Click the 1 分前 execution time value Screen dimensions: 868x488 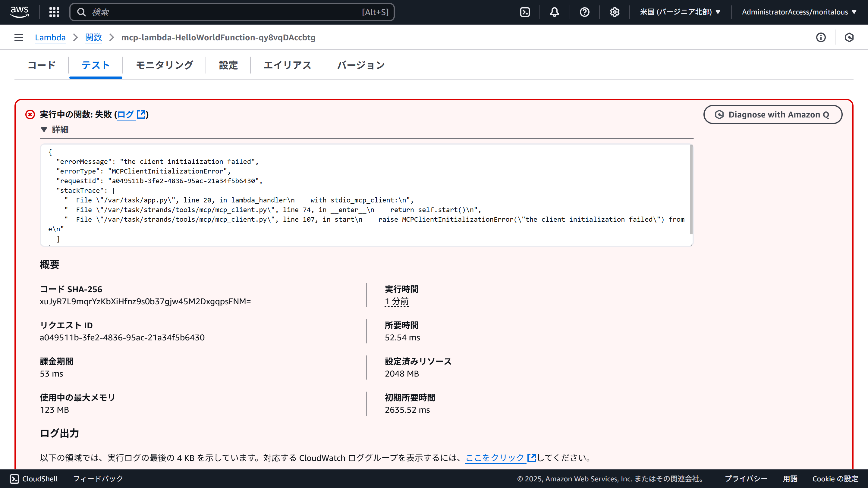(x=397, y=302)
